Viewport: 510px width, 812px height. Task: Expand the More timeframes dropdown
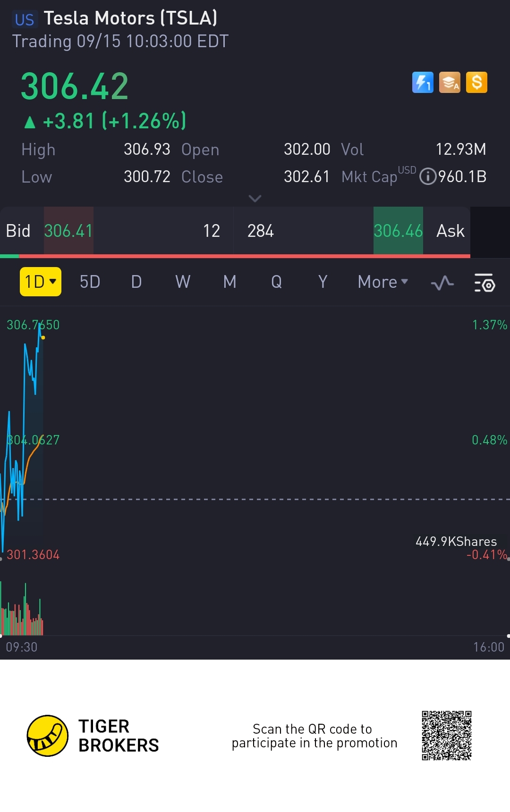pyautogui.click(x=383, y=282)
